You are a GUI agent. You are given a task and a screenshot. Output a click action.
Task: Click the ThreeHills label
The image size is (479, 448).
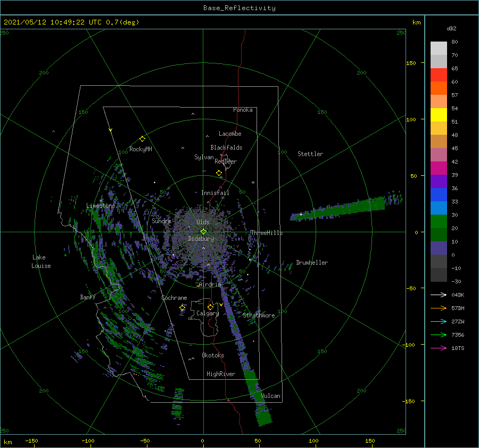(x=267, y=233)
